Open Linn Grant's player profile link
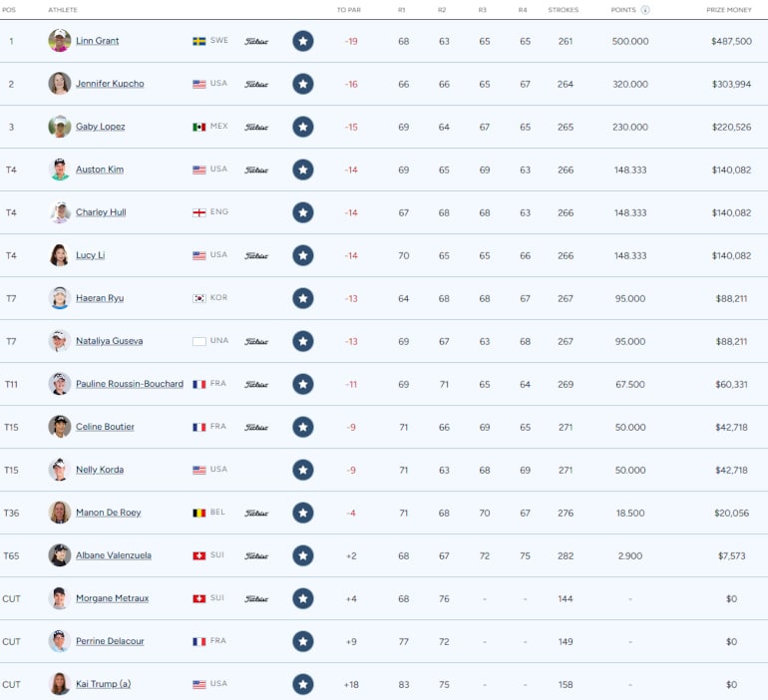Viewport: 768px width, 700px height. [97, 41]
